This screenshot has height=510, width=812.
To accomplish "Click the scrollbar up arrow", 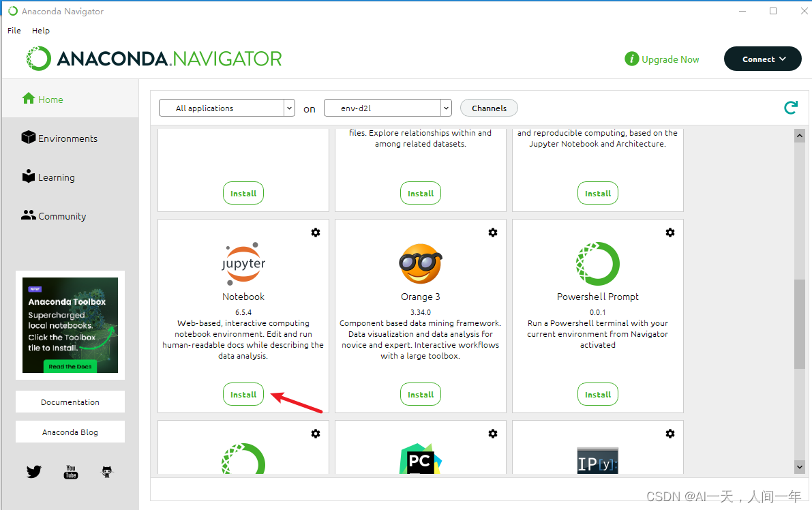I will pyautogui.click(x=800, y=136).
